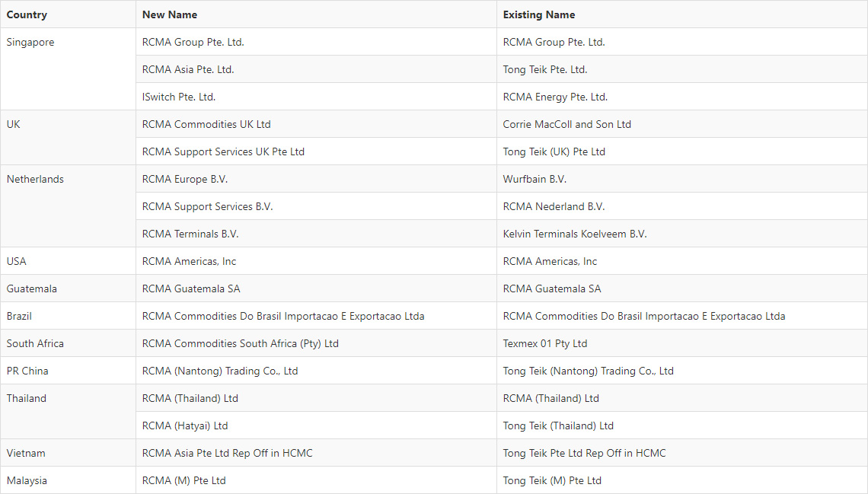Select RCMA Support Services UK Pte Ltd
868x494 pixels.
316,151
